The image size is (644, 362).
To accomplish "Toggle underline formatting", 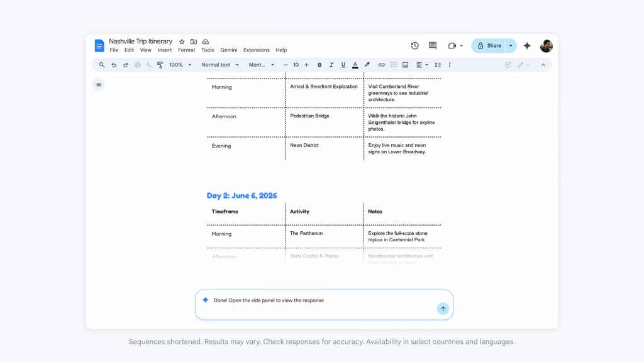I will pos(343,65).
